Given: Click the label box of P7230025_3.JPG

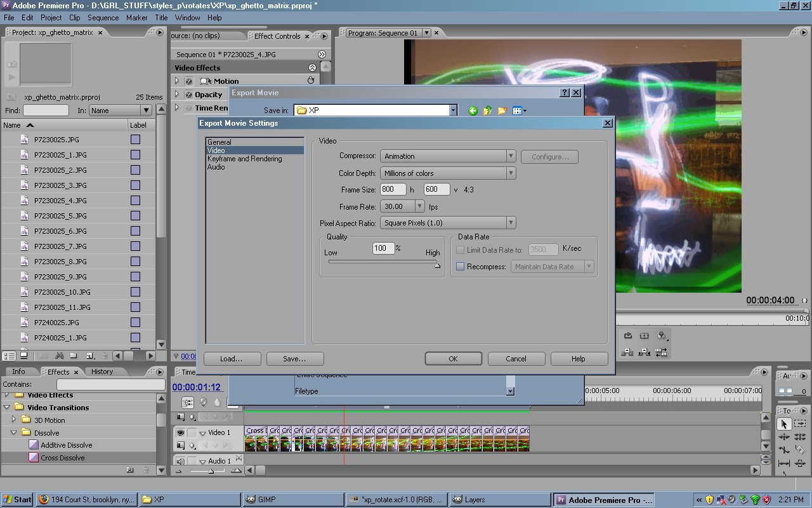Looking at the screenshot, I should coord(135,185).
